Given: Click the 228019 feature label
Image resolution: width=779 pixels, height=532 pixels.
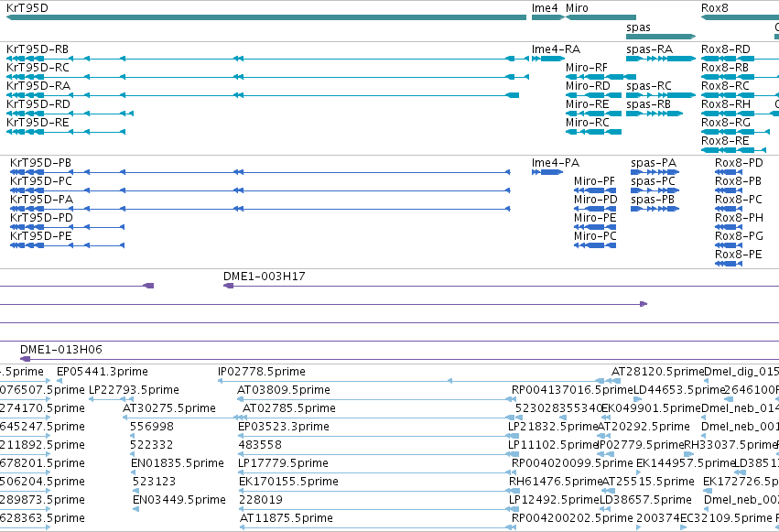Looking at the screenshot, I should [x=261, y=500].
